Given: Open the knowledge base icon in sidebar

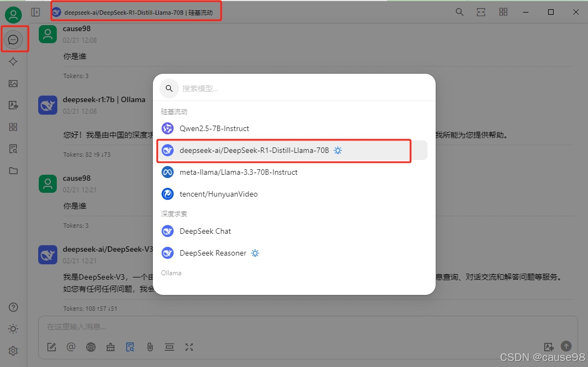Looking at the screenshot, I should click(13, 149).
